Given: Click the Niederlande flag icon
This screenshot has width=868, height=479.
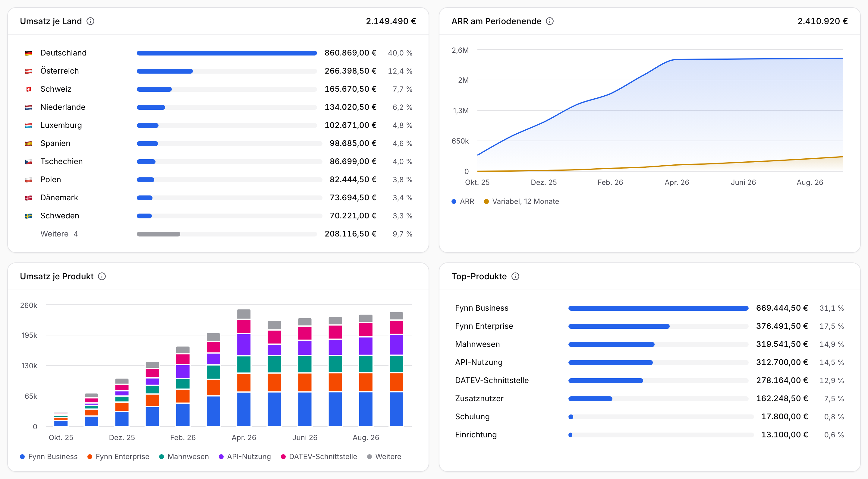Looking at the screenshot, I should point(29,107).
